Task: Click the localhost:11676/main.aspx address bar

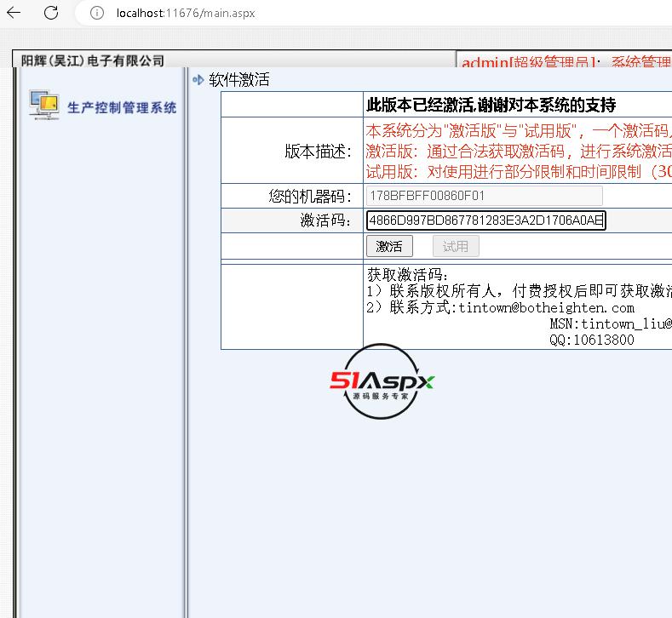Action: pyautogui.click(x=186, y=14)
